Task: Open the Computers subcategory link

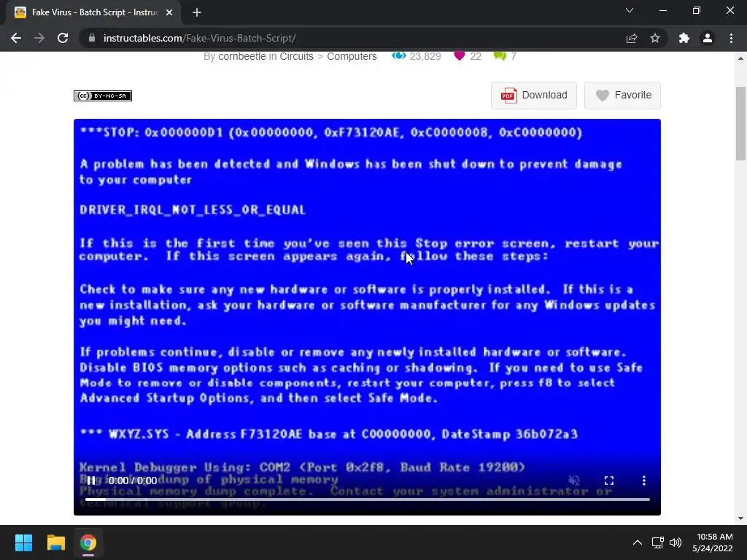Action: (x=352, y=56)
